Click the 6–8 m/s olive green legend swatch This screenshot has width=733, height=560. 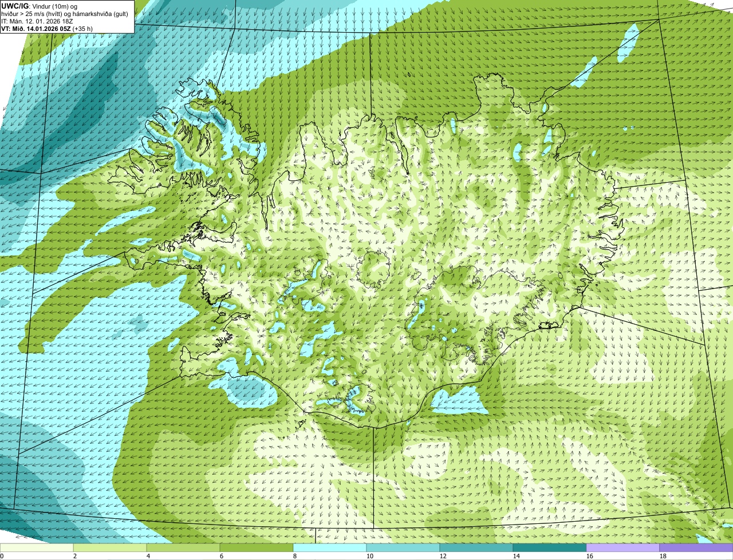(x=257, y=547)
